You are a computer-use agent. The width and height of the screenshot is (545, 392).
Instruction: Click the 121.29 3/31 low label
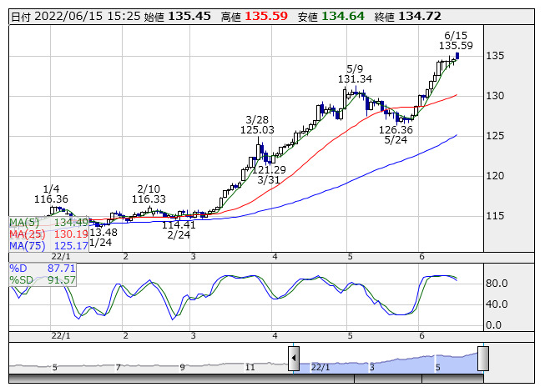pyautogui.click(x=269, y=174)
